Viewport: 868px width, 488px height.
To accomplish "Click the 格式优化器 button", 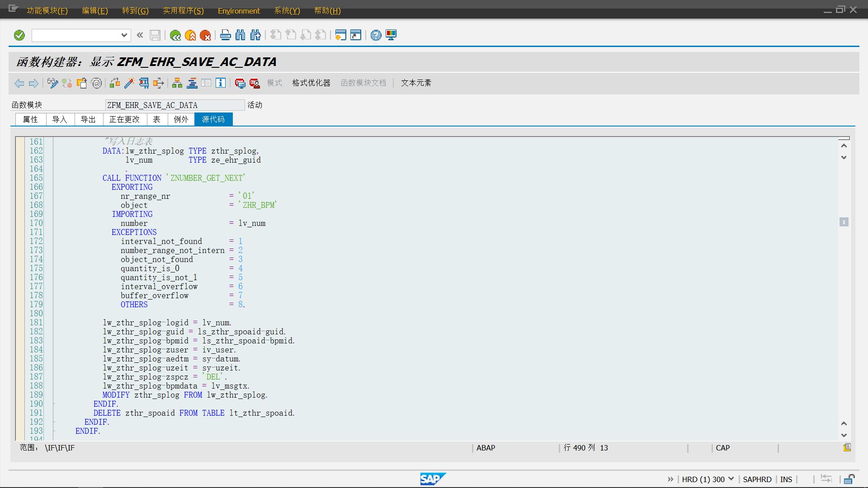I will [311, 83].
